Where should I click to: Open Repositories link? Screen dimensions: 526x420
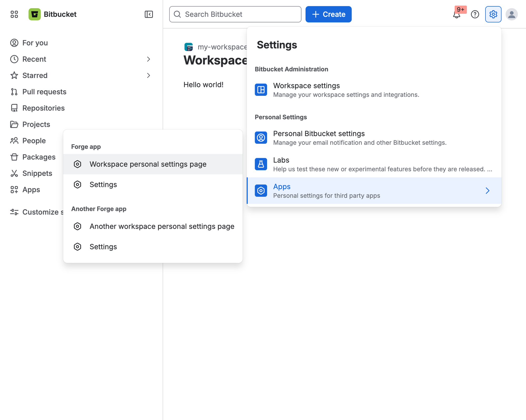point(43,108)
